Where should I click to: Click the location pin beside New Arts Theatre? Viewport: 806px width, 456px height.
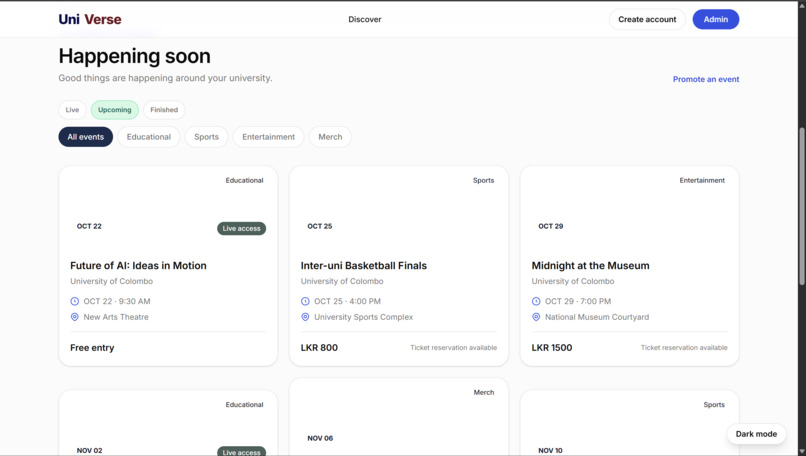pos(75,317)
